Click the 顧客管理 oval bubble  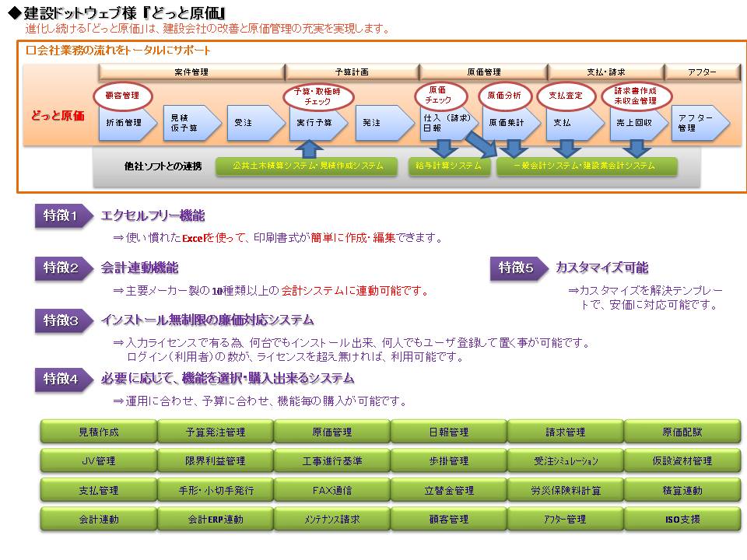tap(122, 96)
